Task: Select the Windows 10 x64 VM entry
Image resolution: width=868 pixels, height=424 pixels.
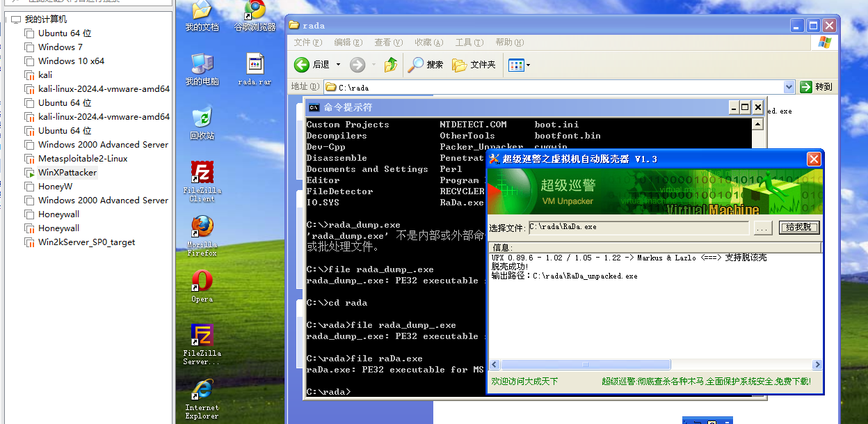Action: [x=71, y=61]
